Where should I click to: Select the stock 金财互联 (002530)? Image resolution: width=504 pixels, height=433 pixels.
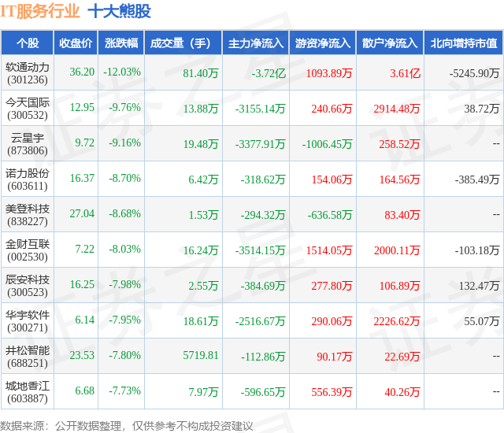tap(28, 250)
